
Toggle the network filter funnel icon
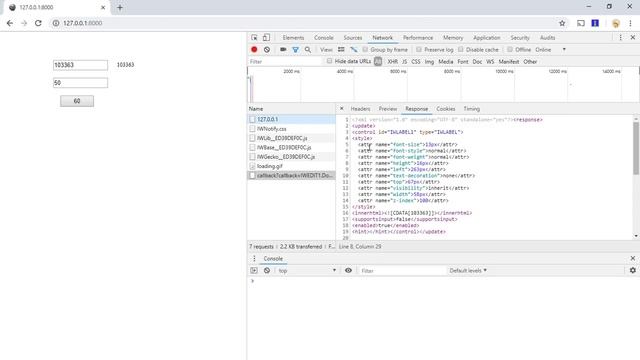click(296, 49)
